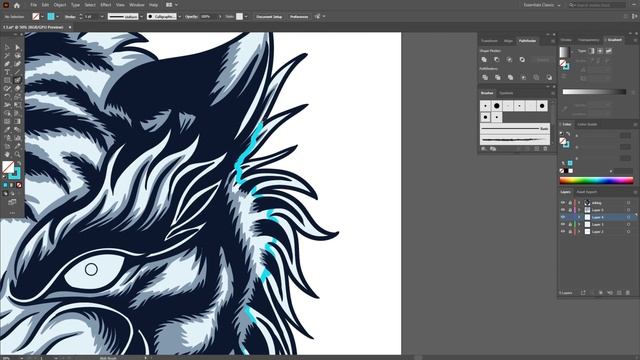Click the opacity input field
The image size is (640, 360).
(208, 17)
